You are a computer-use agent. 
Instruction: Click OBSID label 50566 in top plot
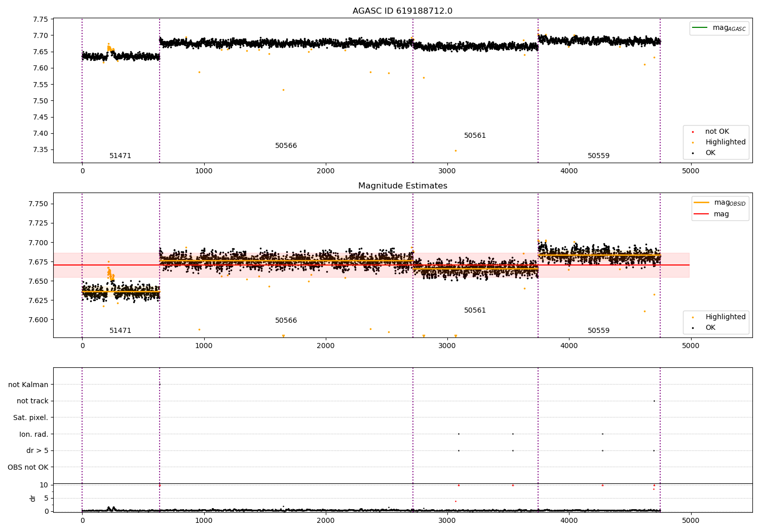[286, 146]
